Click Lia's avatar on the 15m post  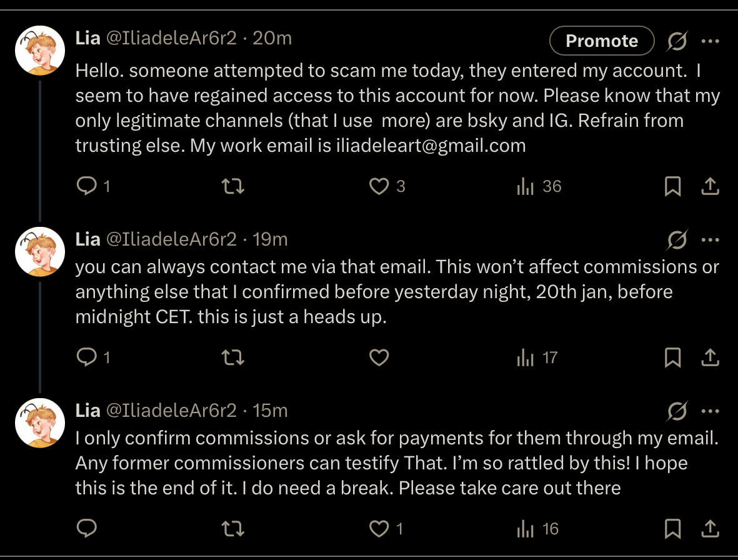coord(40,423)
